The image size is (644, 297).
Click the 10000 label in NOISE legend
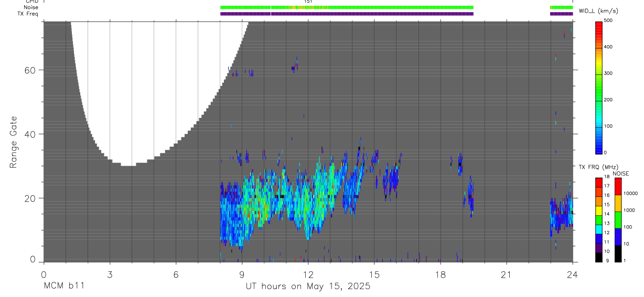pos(630,193)
